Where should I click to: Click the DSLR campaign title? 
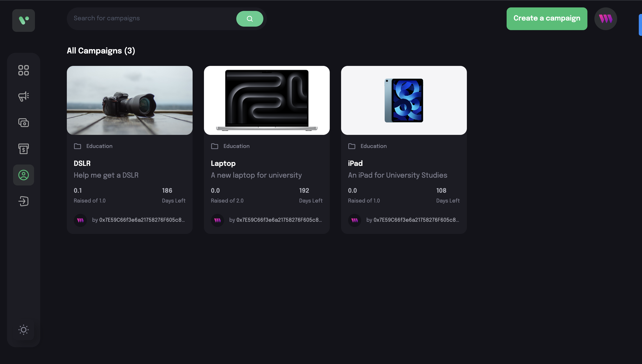[x=82, y=163]
